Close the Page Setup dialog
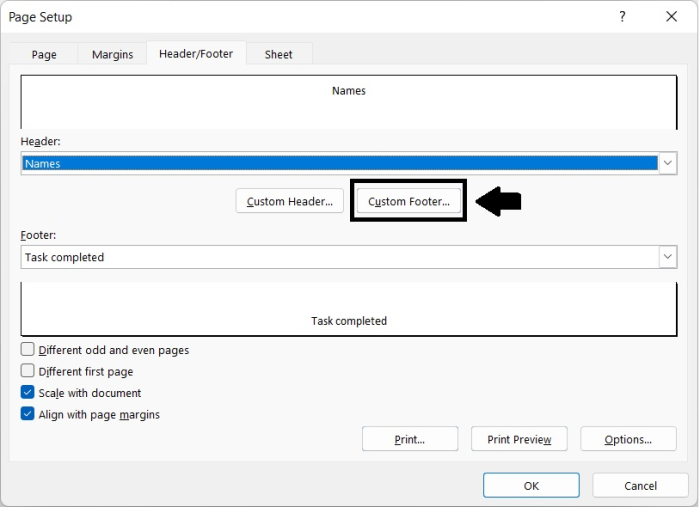This screenshot has width=700, height=507. click(672, 17)
